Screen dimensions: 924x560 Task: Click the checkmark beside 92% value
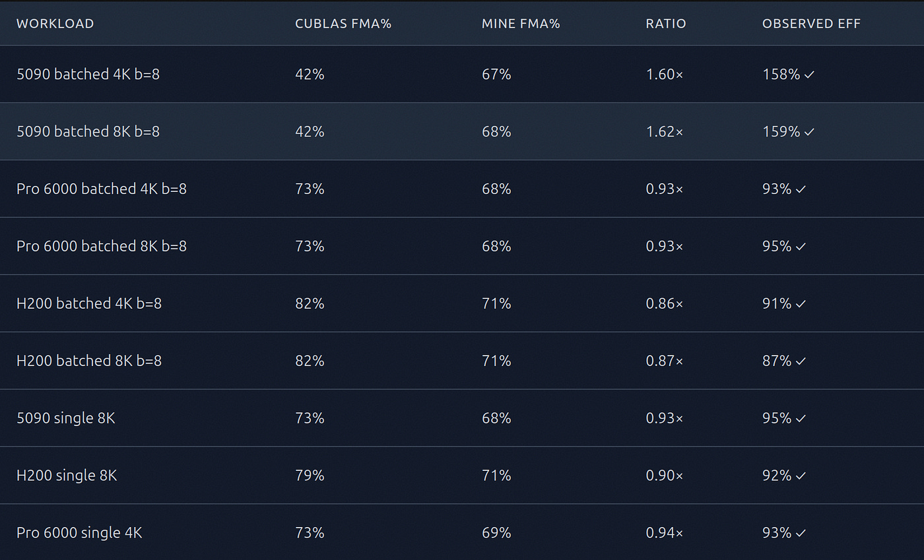pos(801,476)
